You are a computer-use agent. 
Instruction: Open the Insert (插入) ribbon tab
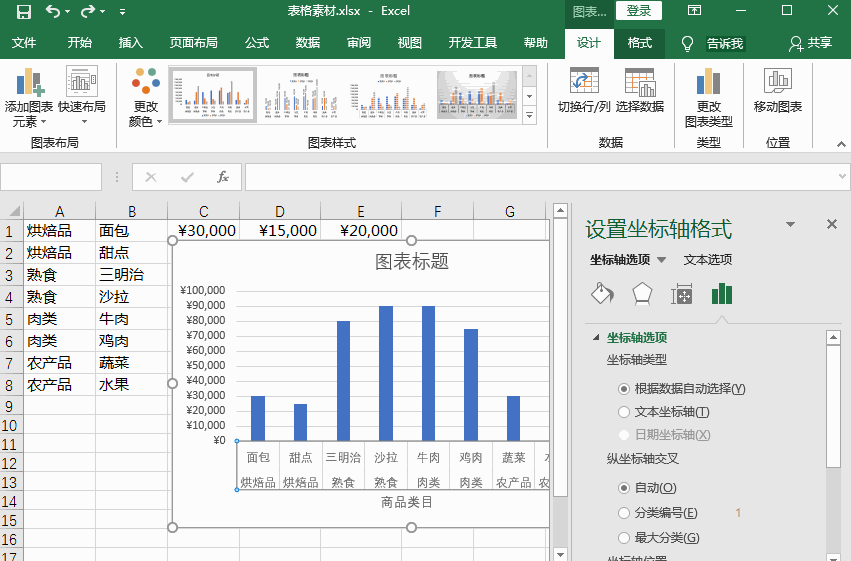pos(131,43)
